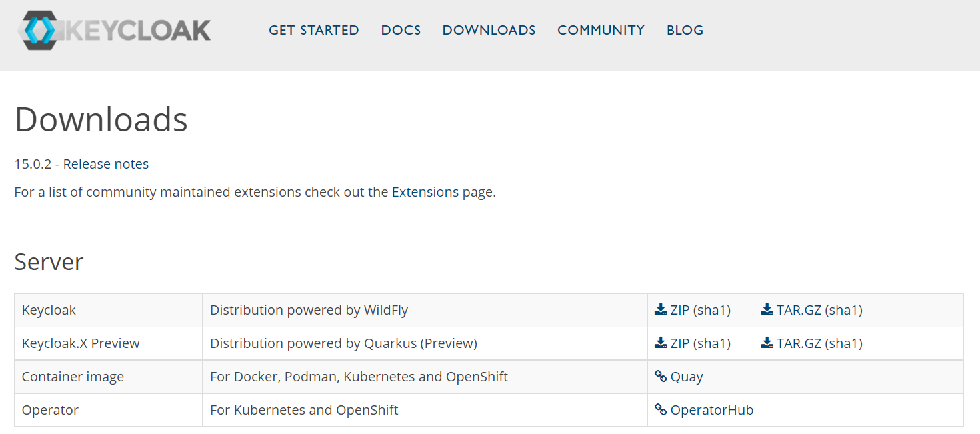980x434 pixels.
Task: View sha1 checksum for Keycloak.X Preview ZIP
Action: [712, 343]
